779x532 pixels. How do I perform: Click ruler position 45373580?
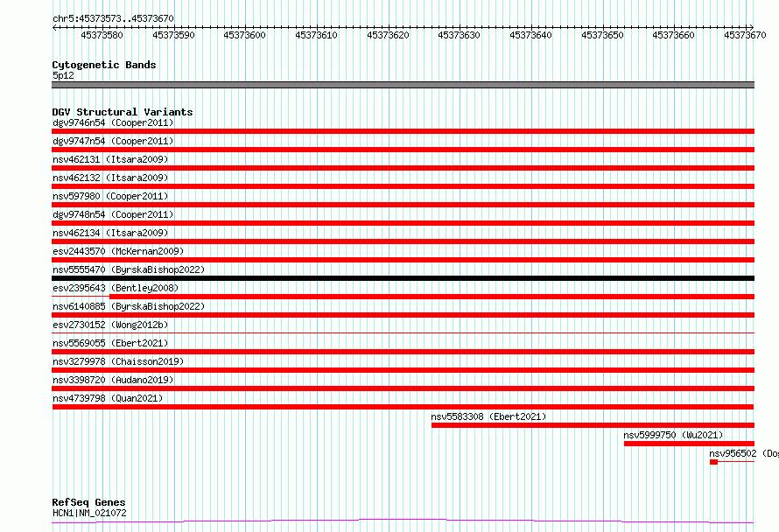[102, 35]
